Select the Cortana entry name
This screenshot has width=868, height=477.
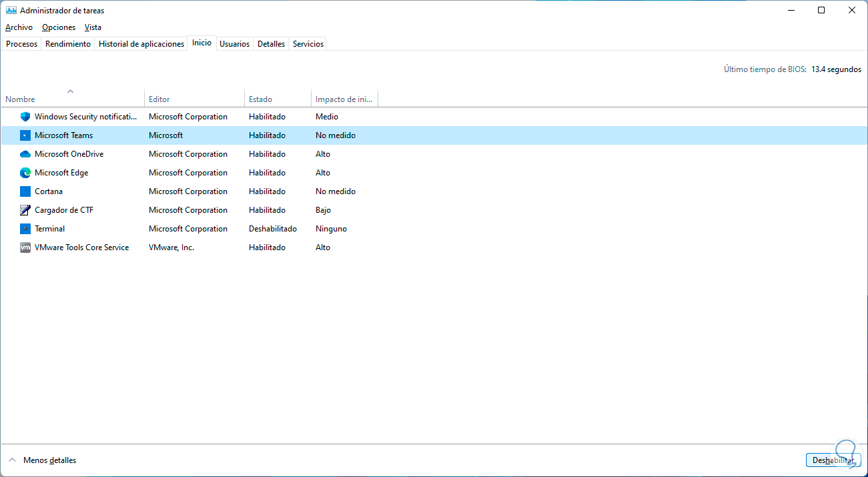[49, 191]
